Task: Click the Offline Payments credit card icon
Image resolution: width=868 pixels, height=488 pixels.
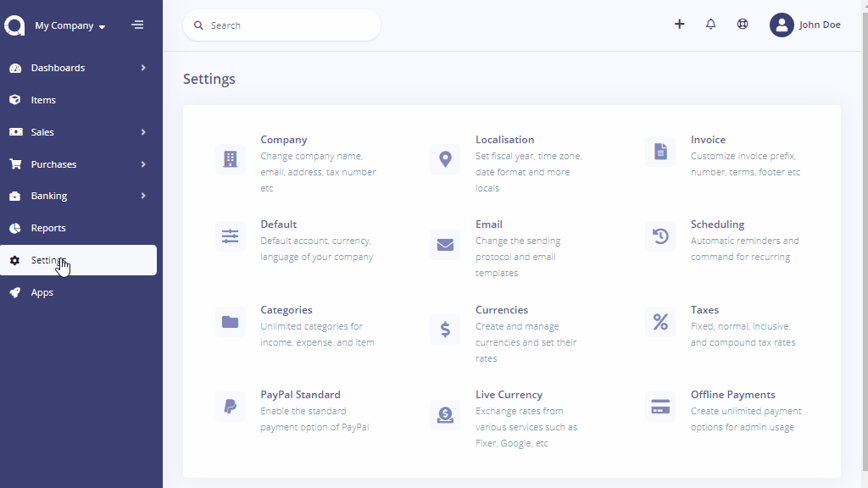Action: [x=660, y=407]
